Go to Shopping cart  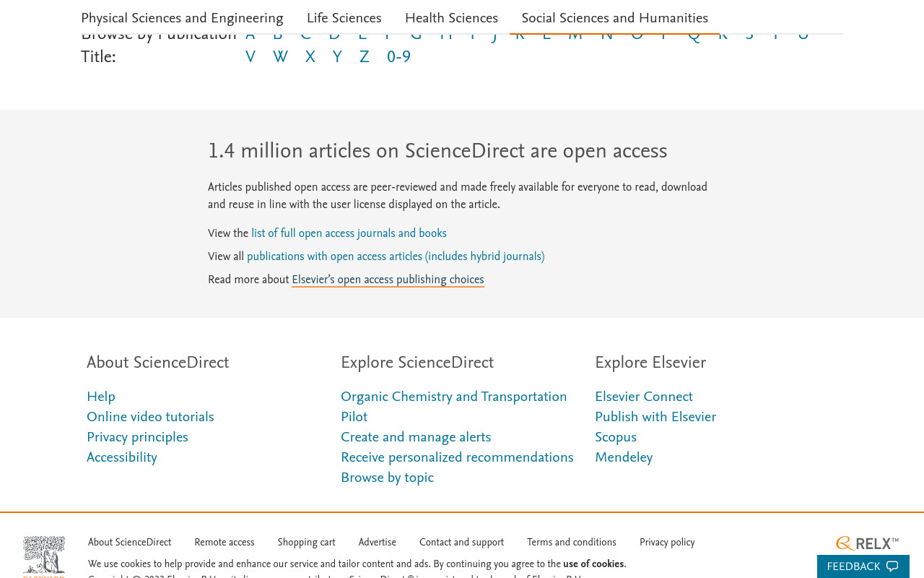306,542
